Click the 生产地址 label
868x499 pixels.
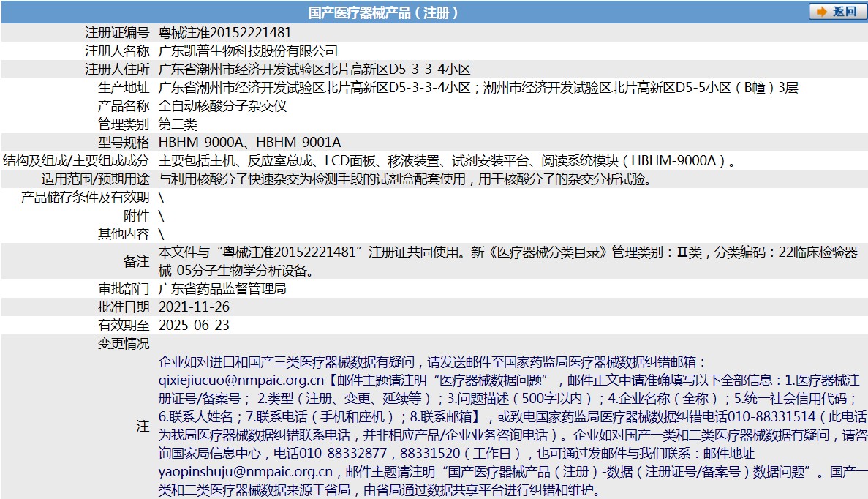pos(124,88)
